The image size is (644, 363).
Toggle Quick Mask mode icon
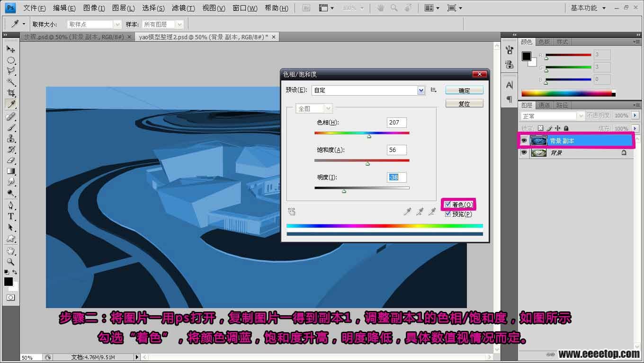(x=10, y=298)
